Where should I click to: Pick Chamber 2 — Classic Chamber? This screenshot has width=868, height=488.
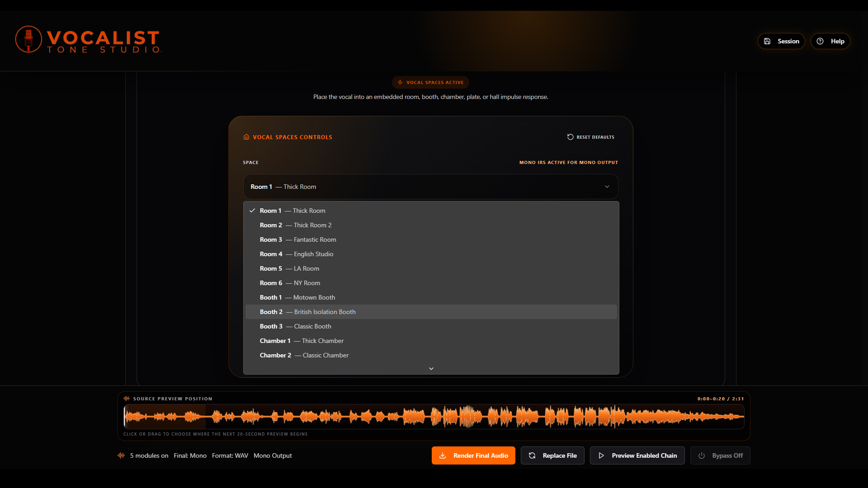[431, 355]
